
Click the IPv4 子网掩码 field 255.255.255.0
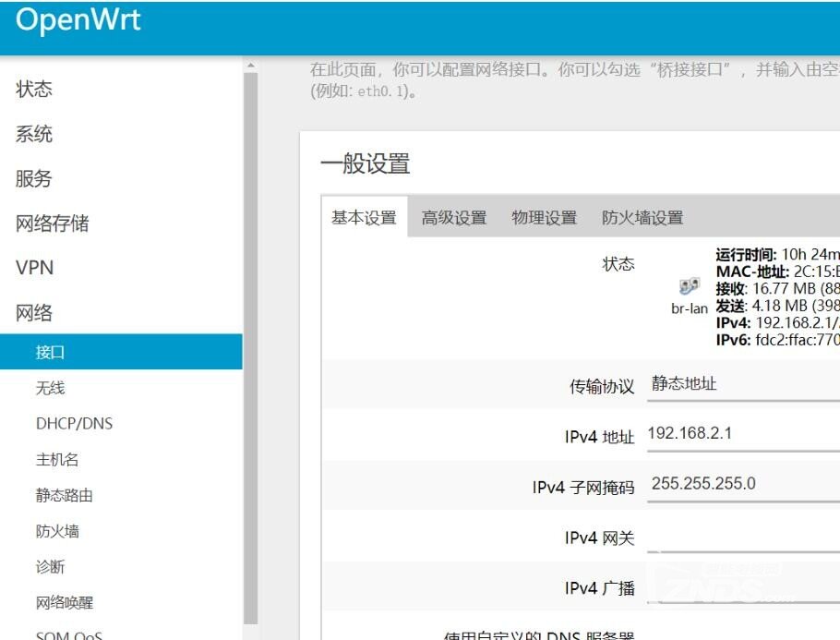[744, 485]
